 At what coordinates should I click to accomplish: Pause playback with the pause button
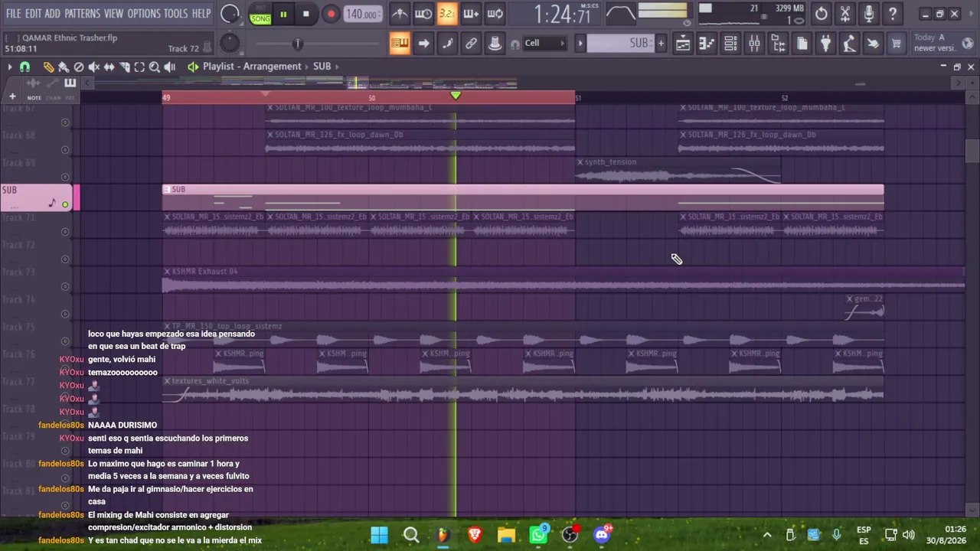pos(283,14)
